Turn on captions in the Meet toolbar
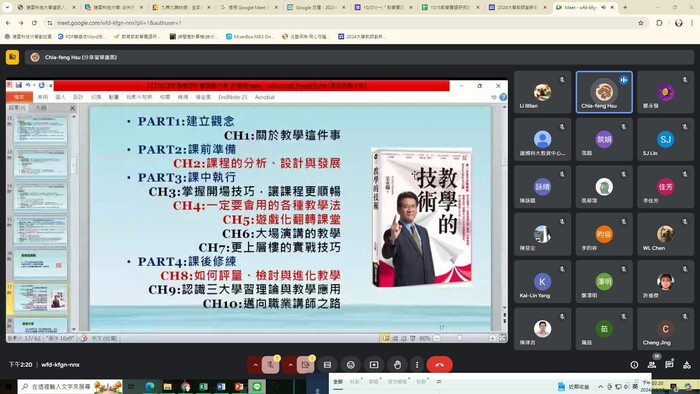700x394 pixels. (327, 365)
